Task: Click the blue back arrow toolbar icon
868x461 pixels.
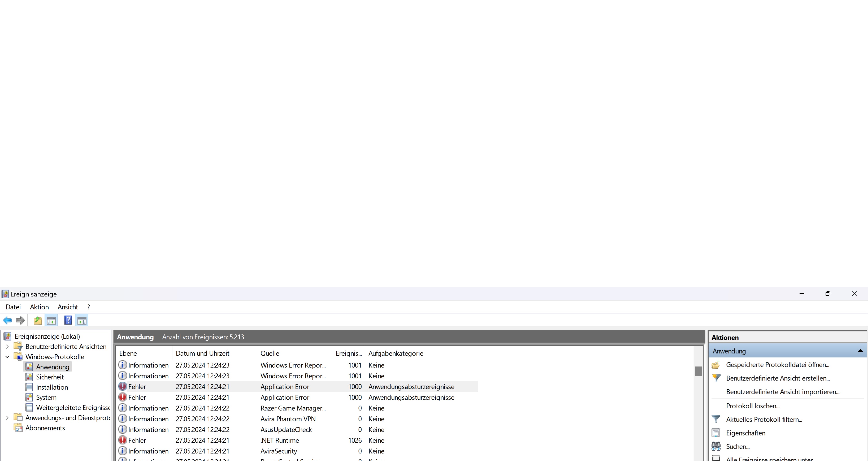Action: (x=7, y=320)
